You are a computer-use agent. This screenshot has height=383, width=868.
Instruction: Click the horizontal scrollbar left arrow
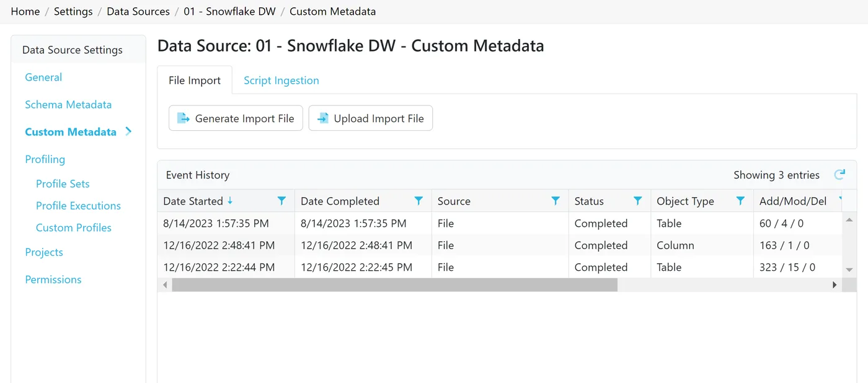(x=165, y=285)
